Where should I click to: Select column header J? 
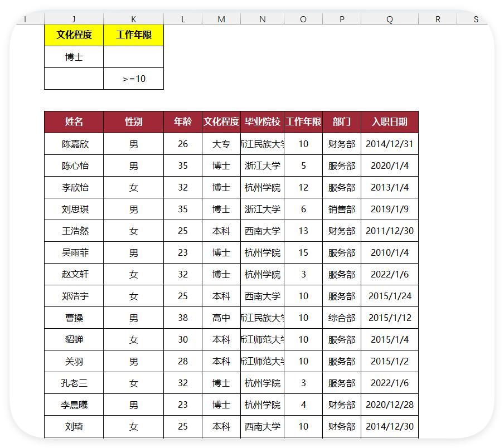(x=74, y=20)
